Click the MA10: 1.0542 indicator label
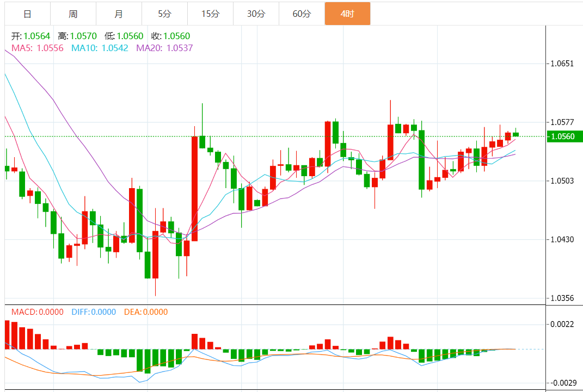The height and width of the screenshot is (392, 583). [100, 48]
